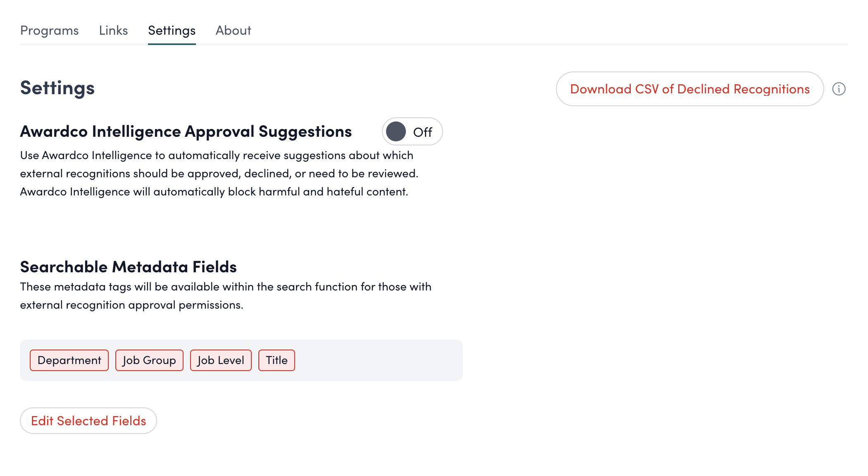Select the Job Level metadata tag
This screenshot has width=868, height=476.
click(x=221, y=360)
